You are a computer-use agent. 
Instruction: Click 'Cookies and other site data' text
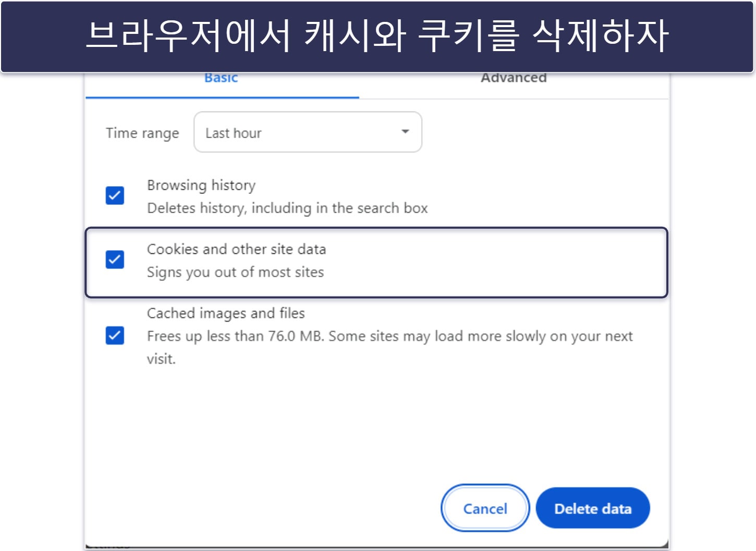(236, 249)
